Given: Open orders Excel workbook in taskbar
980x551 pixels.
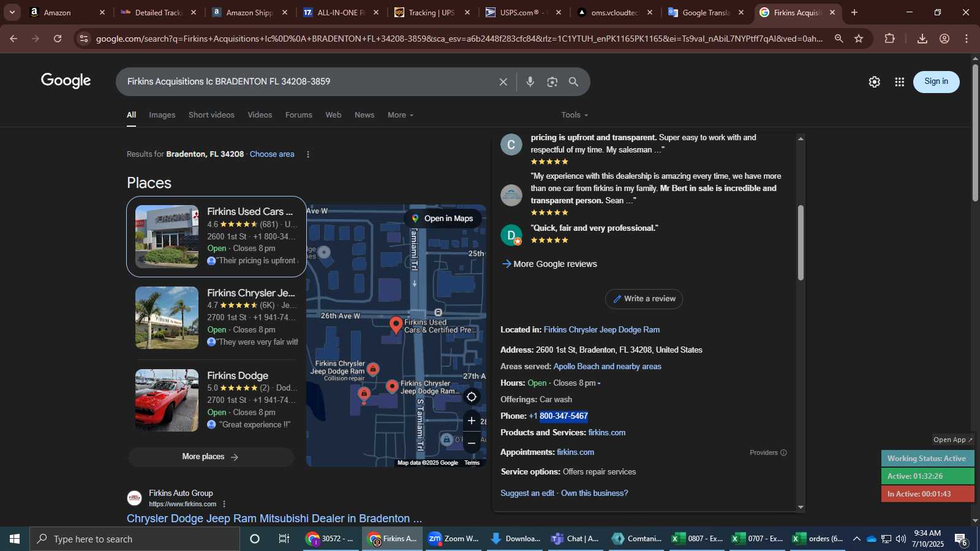Looking at the screenshot, I should (x=818, y=539).
